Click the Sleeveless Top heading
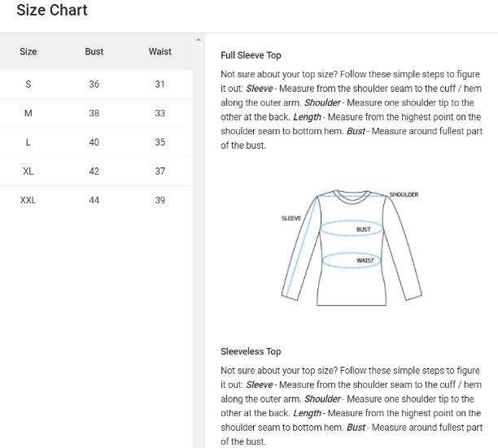This screenshot has height=448, width=498. tap(251, 351)
